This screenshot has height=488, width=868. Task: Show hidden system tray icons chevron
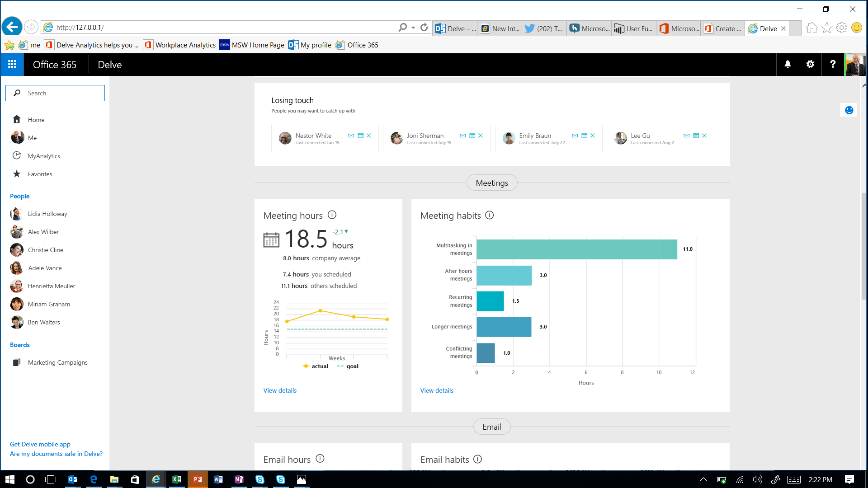[x=703, y=479]
